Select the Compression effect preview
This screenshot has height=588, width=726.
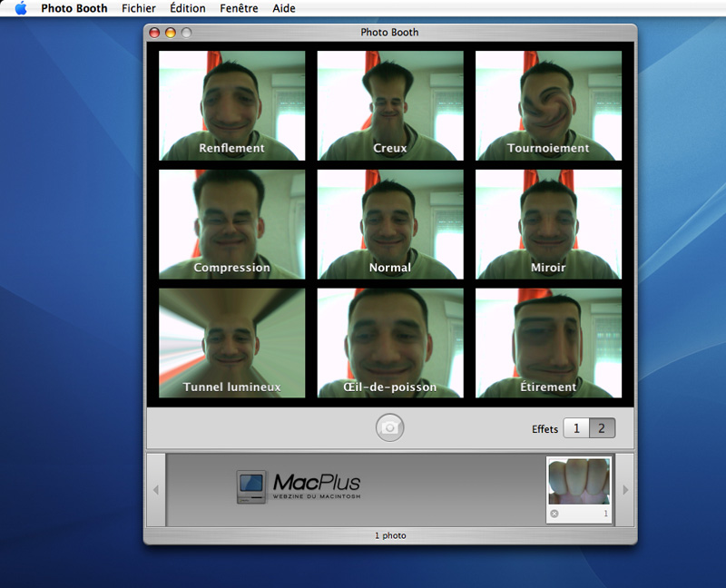coord(232,224)
